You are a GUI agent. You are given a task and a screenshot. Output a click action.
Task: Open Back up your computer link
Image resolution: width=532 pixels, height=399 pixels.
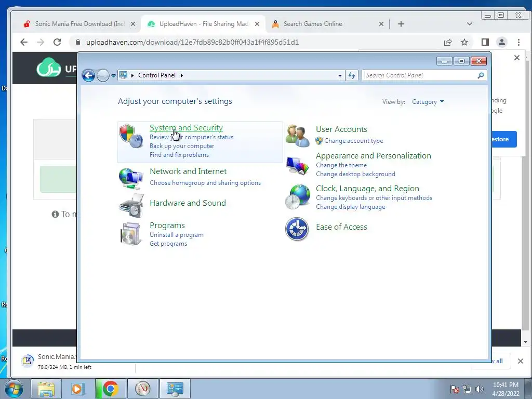pos(182,146)
